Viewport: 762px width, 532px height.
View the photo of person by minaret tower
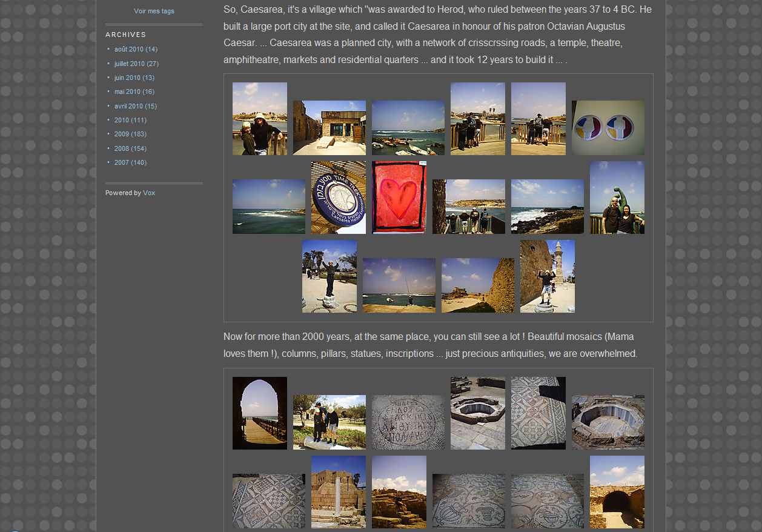tap(547, 276)
